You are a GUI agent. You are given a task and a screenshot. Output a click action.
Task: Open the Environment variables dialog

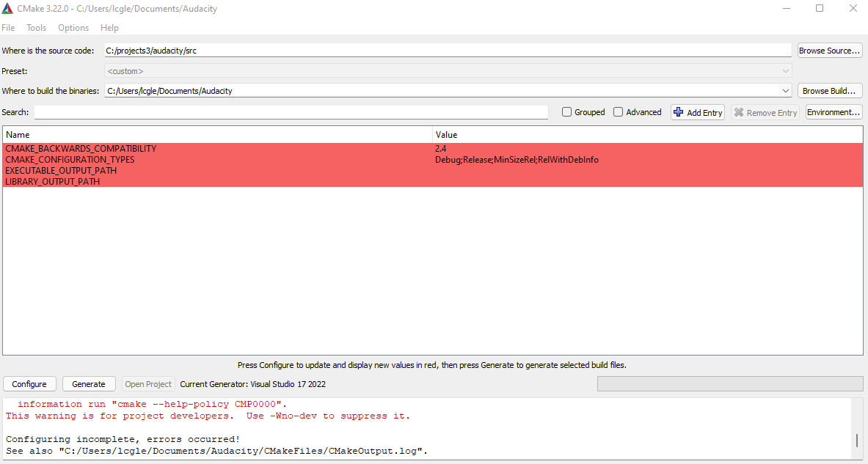(x=833, y=111)
